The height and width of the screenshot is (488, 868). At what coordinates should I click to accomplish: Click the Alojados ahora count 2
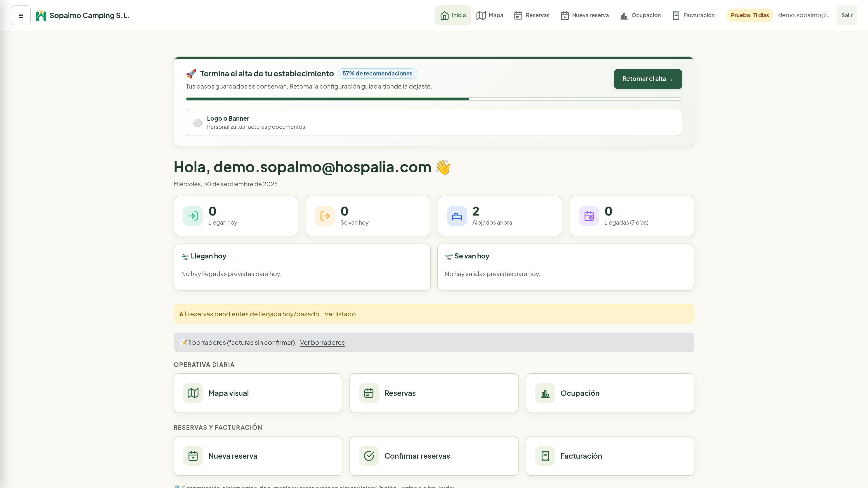point(476,211)
